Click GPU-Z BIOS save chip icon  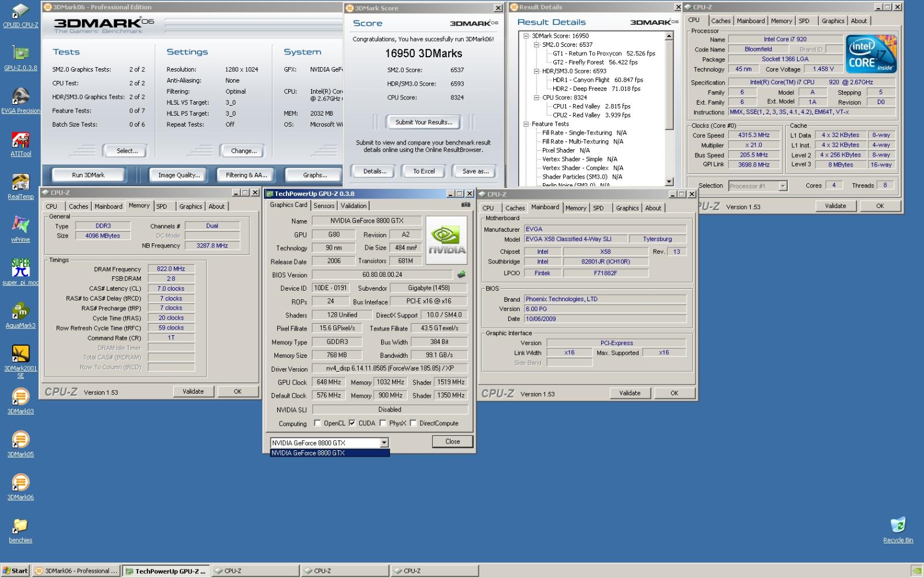point(461,275)
